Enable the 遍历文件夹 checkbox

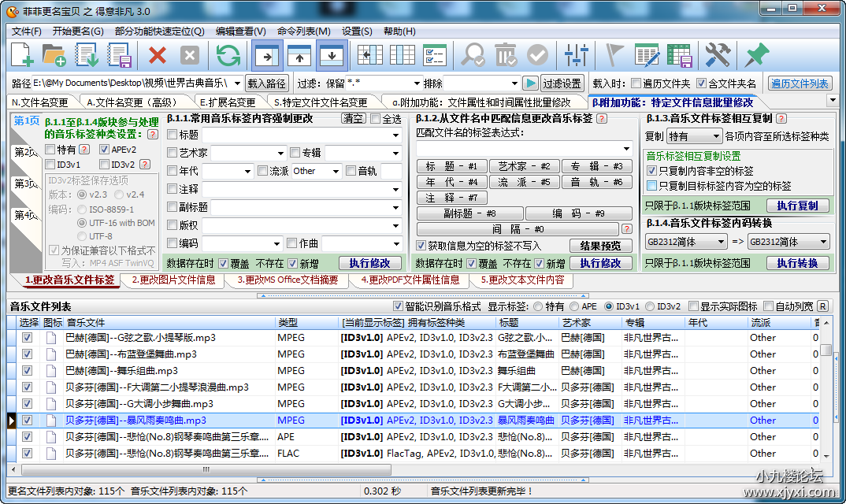coord(635,83)
